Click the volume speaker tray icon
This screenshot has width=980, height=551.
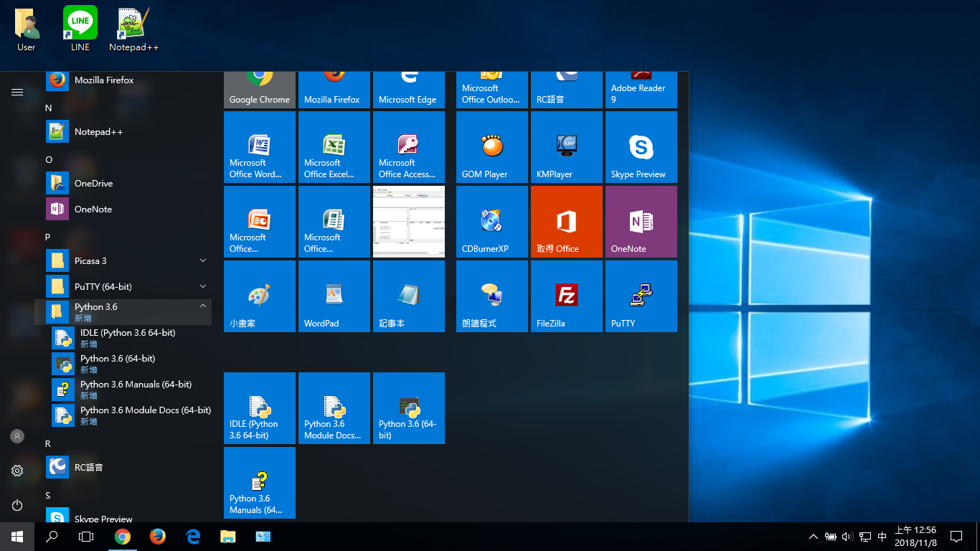pos(847,537)
